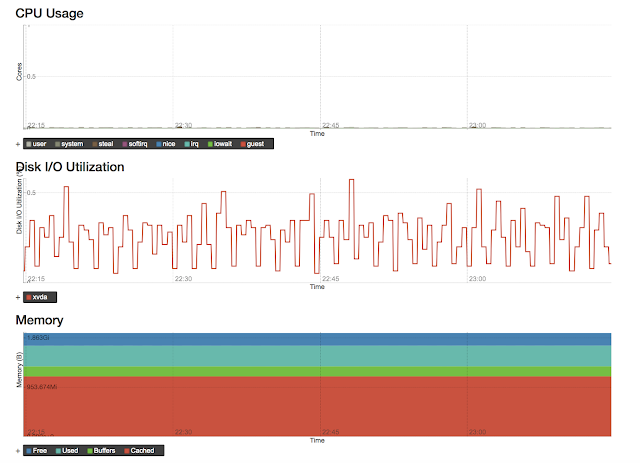
Task: Toggle the xvda series in Disk legend
Action: click(x=37, y=297)
